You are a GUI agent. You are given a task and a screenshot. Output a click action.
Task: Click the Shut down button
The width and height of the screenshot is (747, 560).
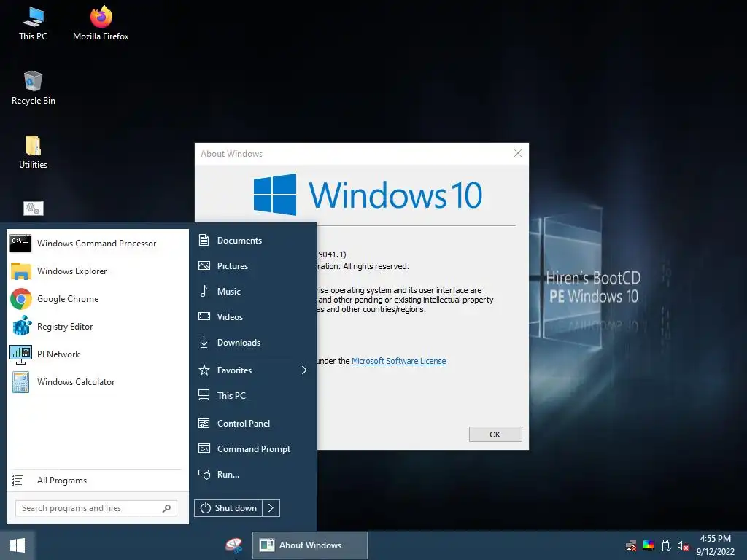[228, 508]
